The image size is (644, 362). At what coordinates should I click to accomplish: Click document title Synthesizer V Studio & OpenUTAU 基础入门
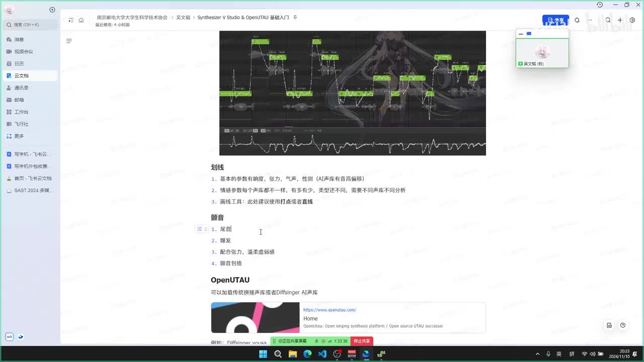point(243,17)
